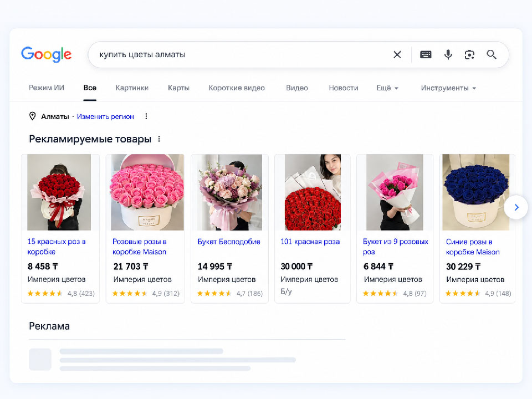
Task: Open Букет Бесподобие link
Action: coord(229,242)
